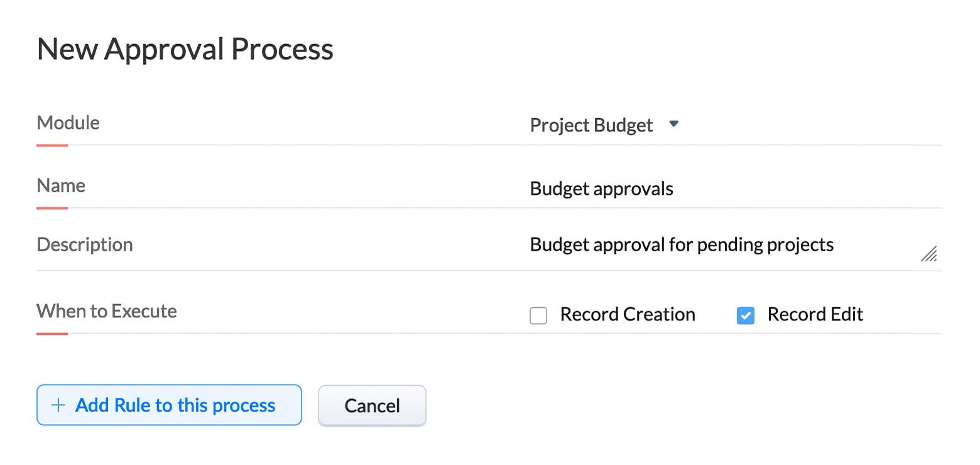Click Record Edit label text
980x465 pixels.
pos(815,314)
